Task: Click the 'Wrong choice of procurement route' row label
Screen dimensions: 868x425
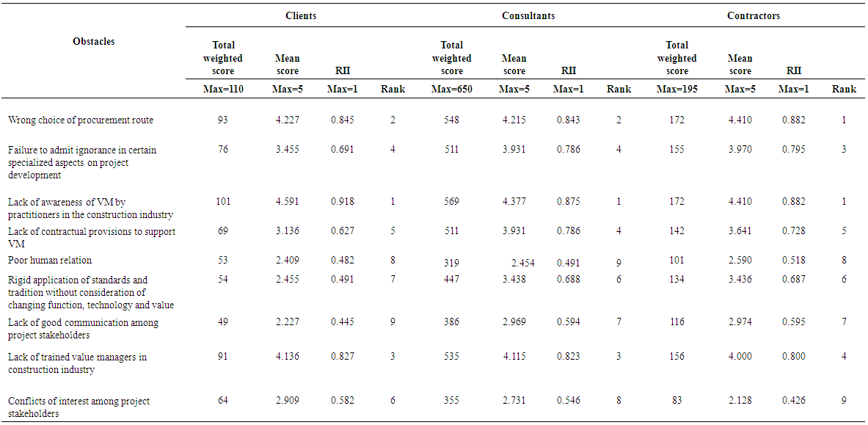Action: 81,120
